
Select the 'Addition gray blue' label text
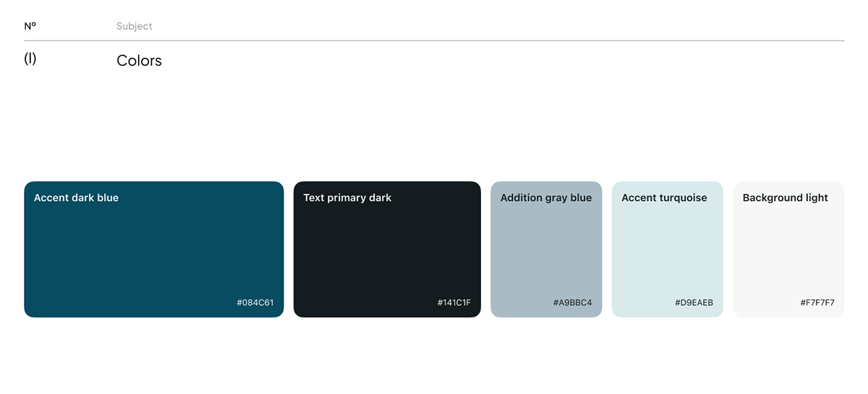click(546, 198)
